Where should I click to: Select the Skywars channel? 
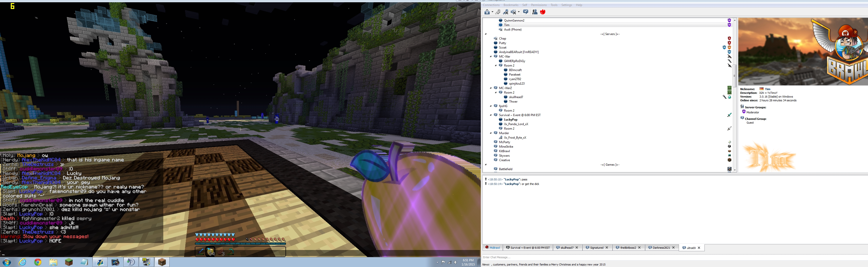coord(504,156)
